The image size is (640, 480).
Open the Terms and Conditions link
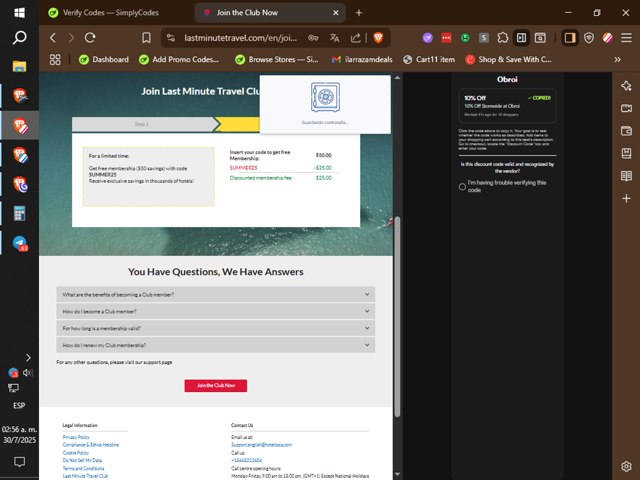coord(83,468)
